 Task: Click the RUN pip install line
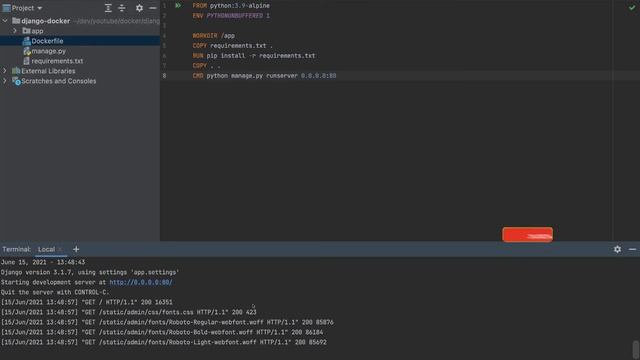[254, 56]
